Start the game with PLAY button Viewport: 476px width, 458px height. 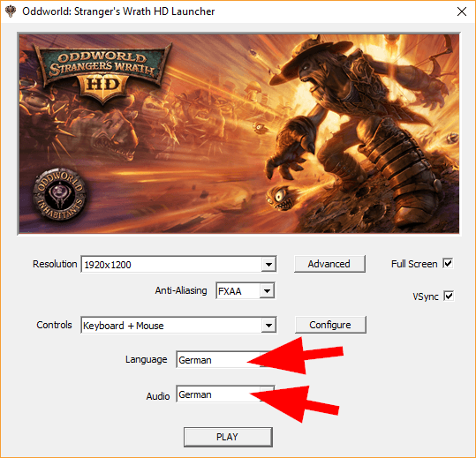(228, 437)
